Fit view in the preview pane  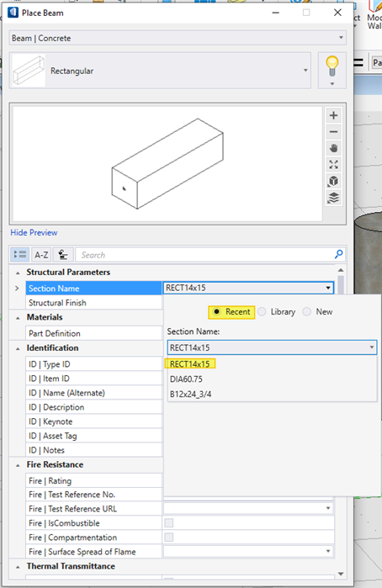click(x=333, y=165)
